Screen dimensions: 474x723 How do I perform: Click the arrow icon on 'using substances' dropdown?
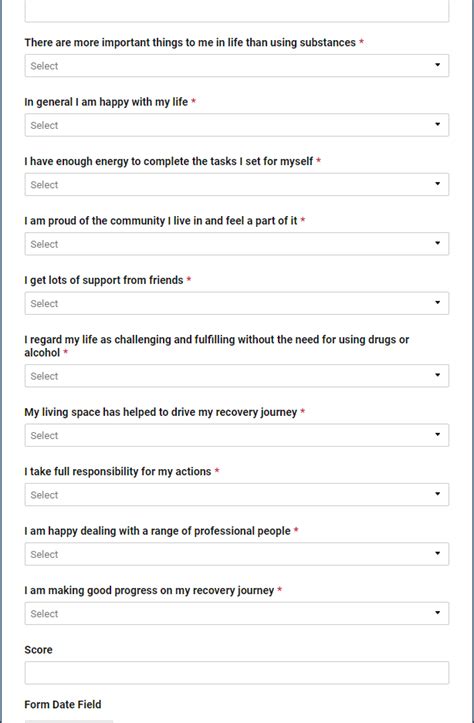(438, 65)
